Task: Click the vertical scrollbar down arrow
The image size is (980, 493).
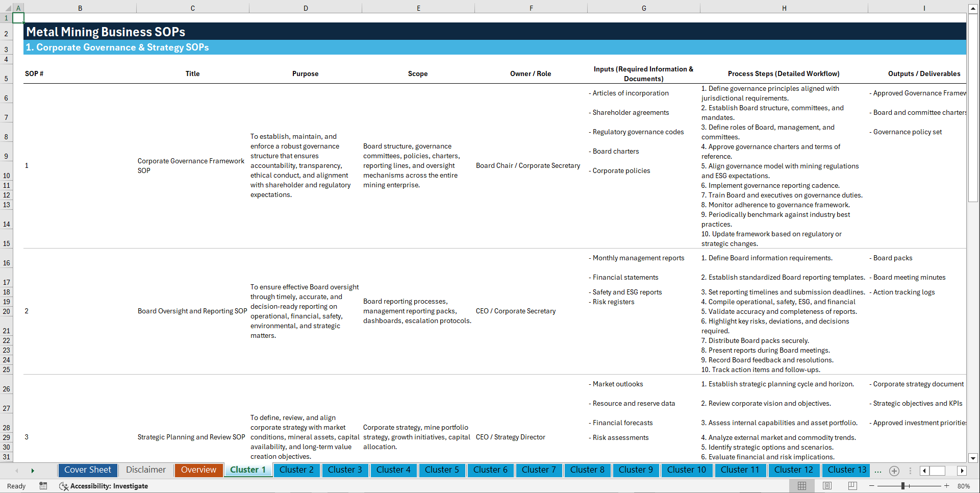Action: tap(974, 458)
